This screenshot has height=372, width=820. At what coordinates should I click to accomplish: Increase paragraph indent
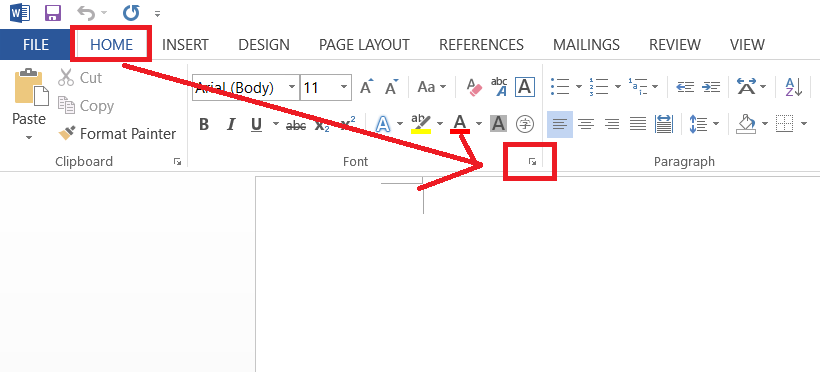pyautogui.click(x=711, y=87)
